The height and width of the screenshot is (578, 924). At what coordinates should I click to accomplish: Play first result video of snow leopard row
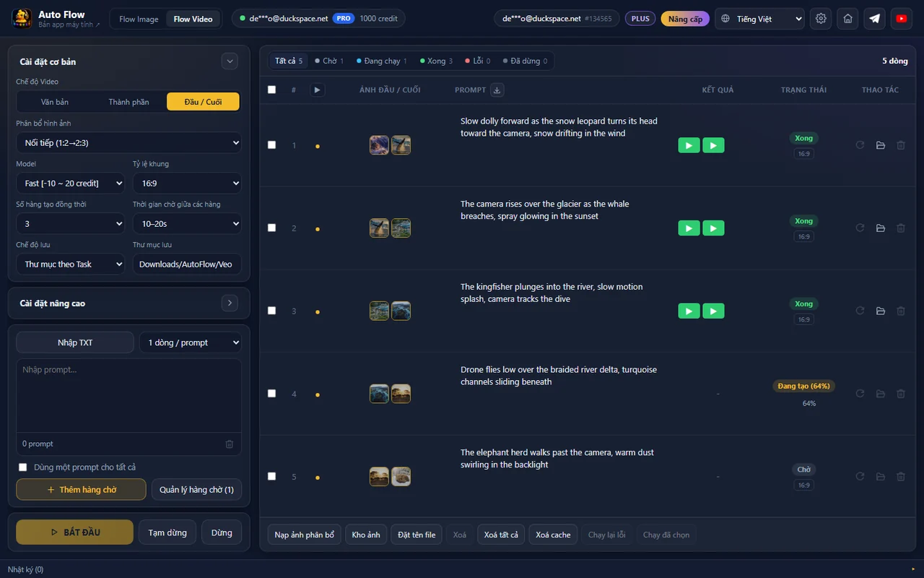click(689, 145)
